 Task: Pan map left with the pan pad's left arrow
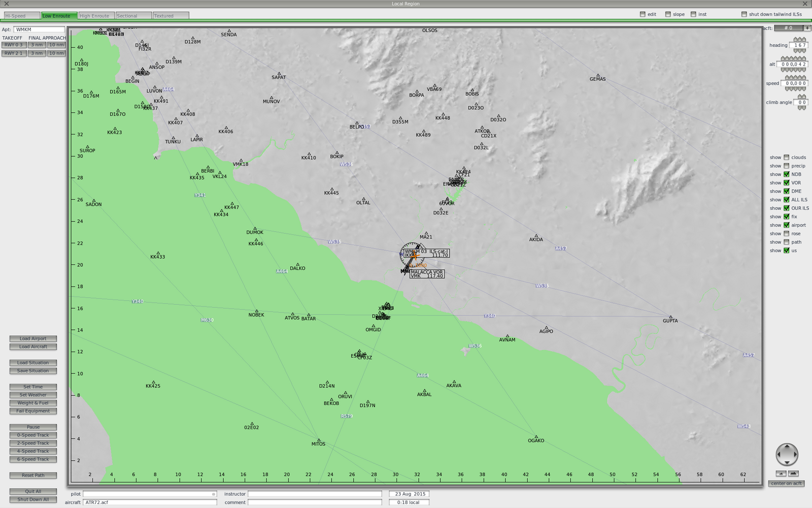(779, 455)
